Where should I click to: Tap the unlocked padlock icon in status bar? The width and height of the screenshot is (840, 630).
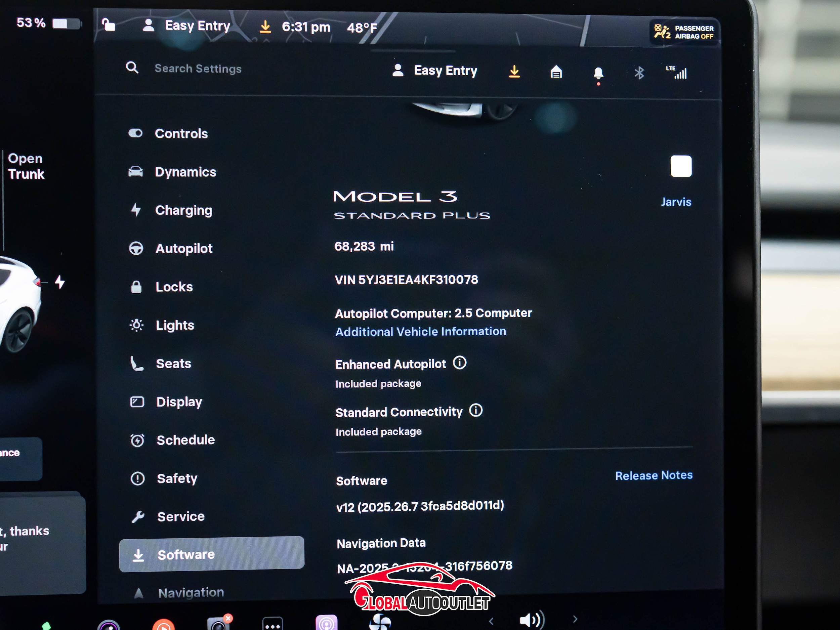[109, 25]
